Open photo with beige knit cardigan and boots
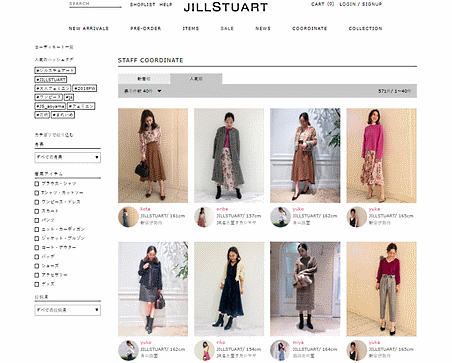 tap(305, 289)
